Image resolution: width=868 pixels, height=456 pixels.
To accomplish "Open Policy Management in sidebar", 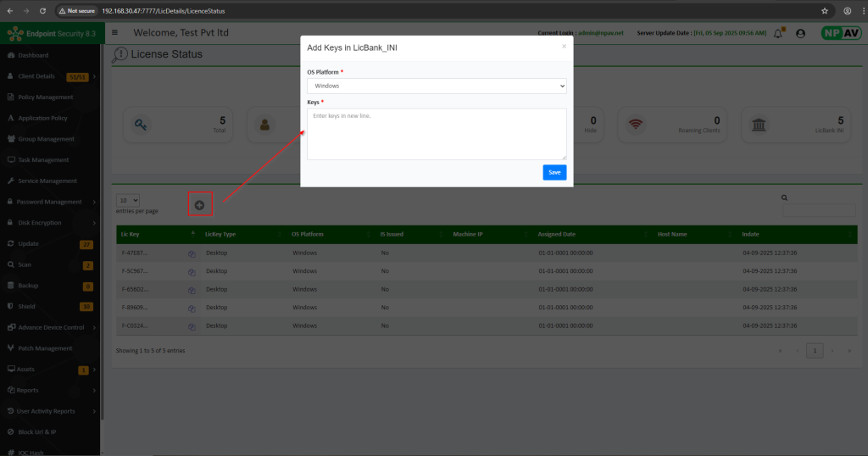I will [51, 97].
